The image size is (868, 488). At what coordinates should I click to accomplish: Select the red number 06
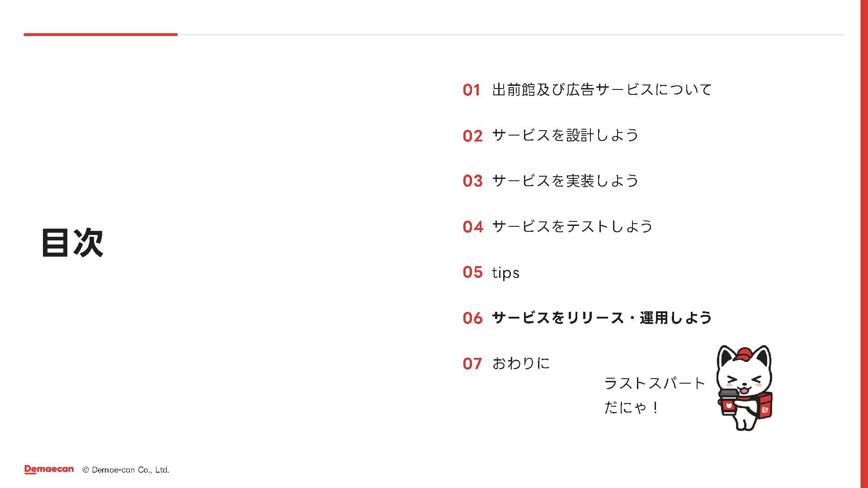point(473,318)
